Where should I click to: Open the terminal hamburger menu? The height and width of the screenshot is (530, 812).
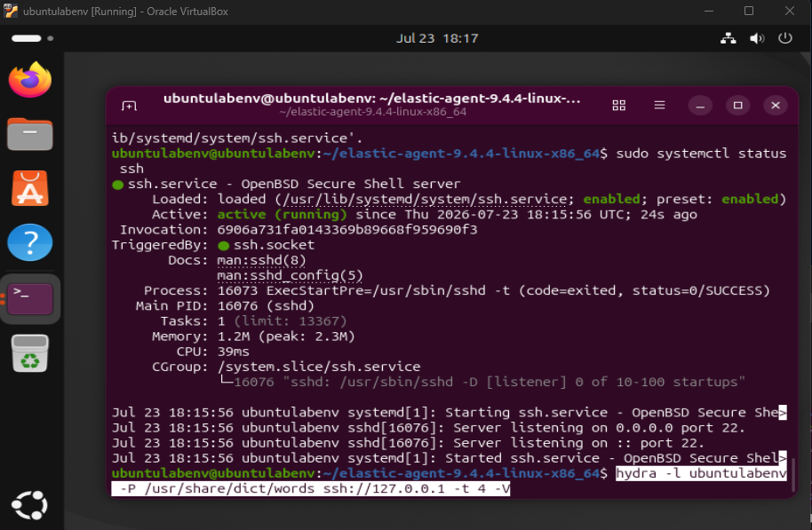pos(659,106)
